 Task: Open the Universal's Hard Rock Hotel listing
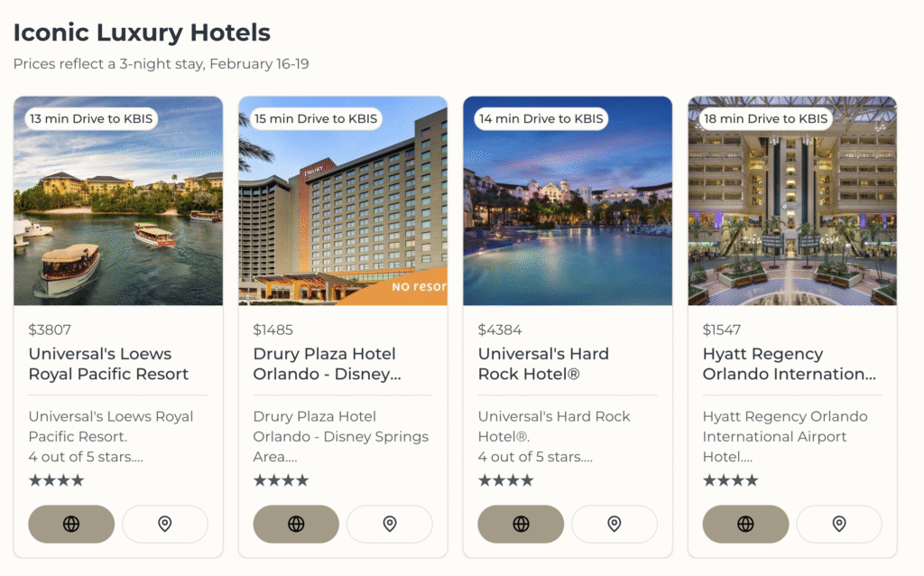(542, 364)
